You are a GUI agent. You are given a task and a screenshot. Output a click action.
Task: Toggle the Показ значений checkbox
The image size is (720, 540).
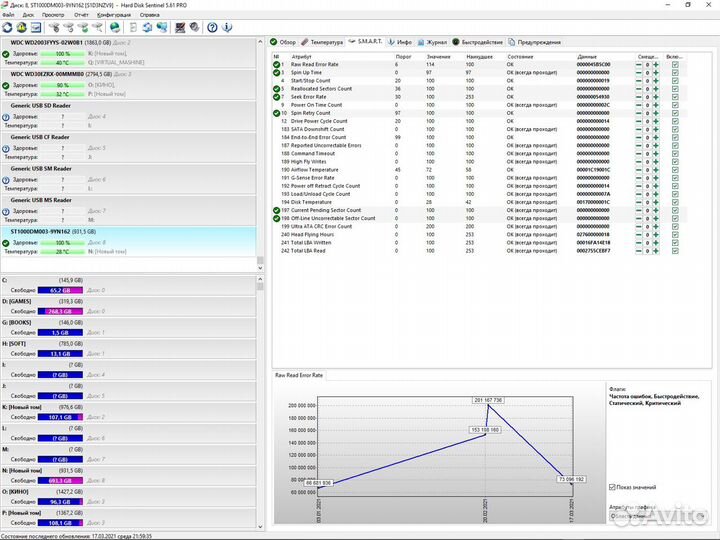pos(613,487)
